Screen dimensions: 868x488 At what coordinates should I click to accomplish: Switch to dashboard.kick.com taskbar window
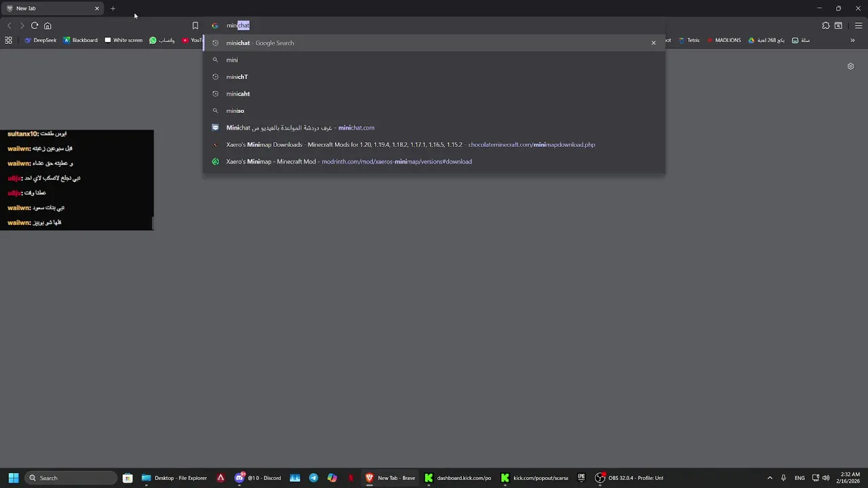tap(458, 478)
